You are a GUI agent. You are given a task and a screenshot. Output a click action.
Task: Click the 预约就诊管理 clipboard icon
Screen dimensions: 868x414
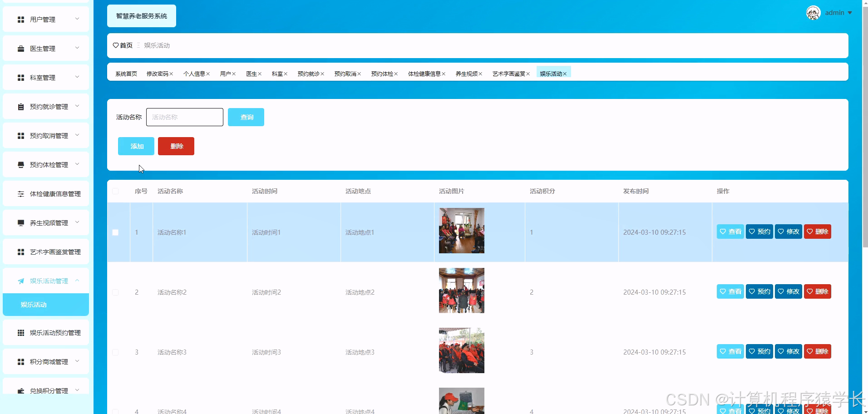pos(21,107)
